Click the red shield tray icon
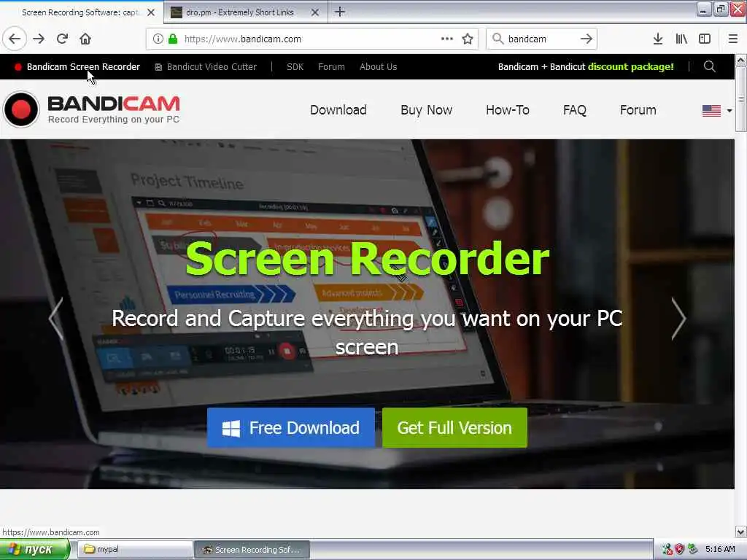 pyautogui.click(x=680, y=550)
